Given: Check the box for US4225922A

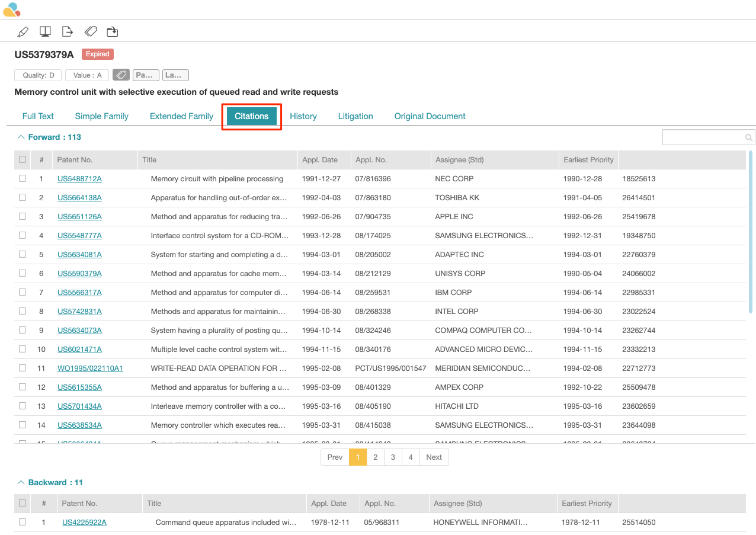Looking at the screenshot, I should click(x=23, y=522).
